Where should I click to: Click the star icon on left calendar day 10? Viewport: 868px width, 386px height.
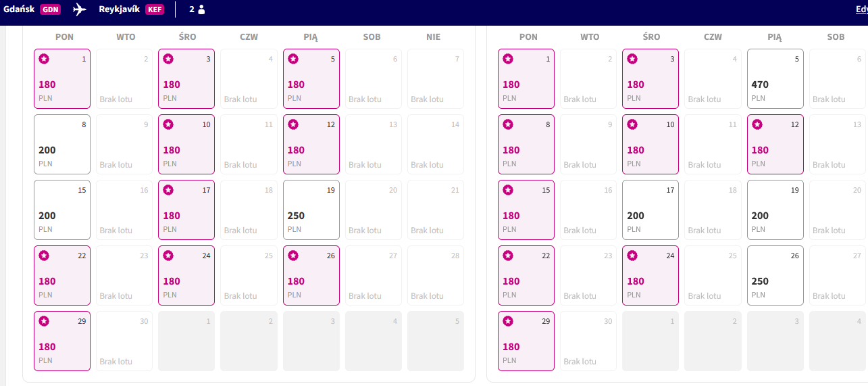pos(168,124)
